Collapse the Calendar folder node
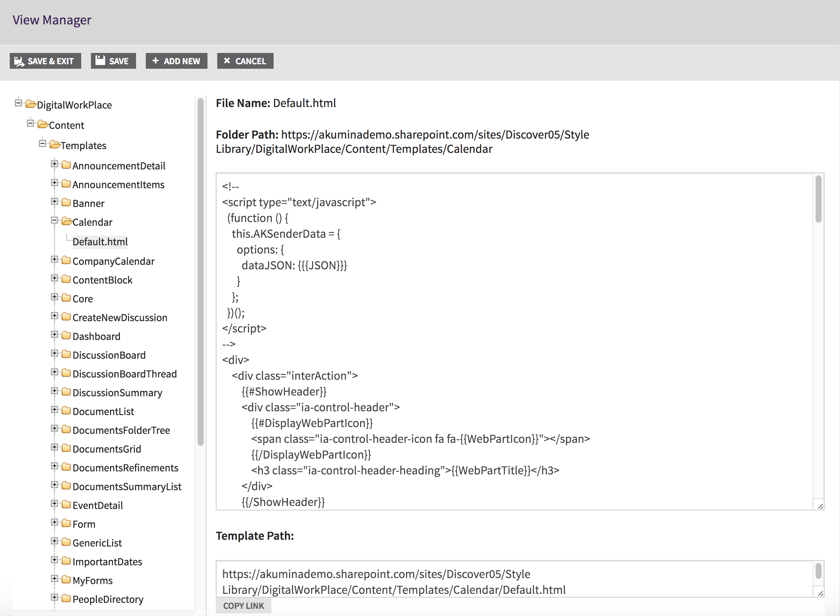Screen dimensions: 840x616 [x=54, y=220]
